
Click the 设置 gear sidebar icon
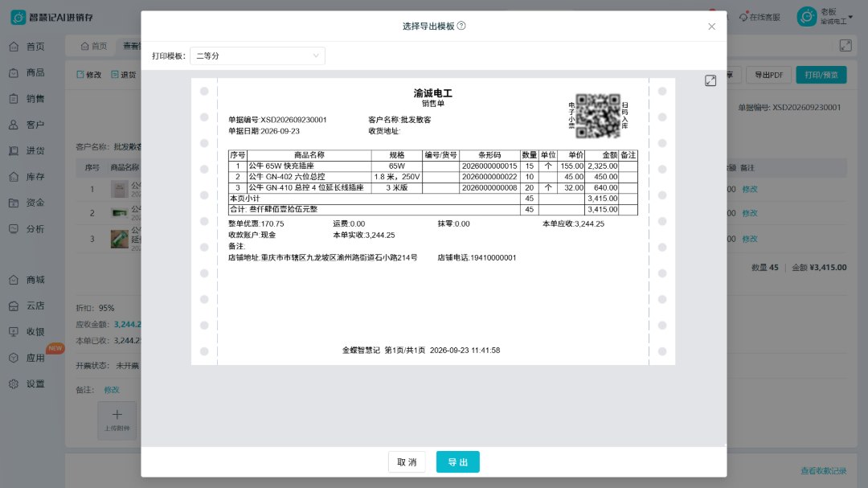(x=14, y=383)
